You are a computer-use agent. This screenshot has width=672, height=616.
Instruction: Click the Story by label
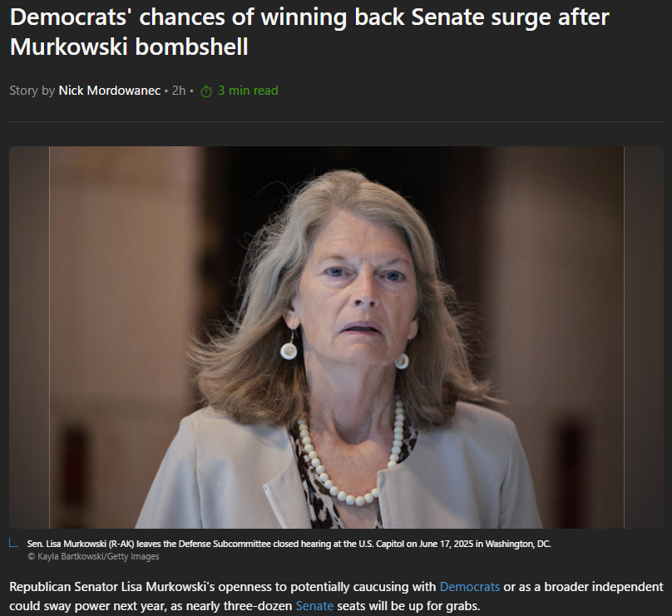tap(32, 91)
